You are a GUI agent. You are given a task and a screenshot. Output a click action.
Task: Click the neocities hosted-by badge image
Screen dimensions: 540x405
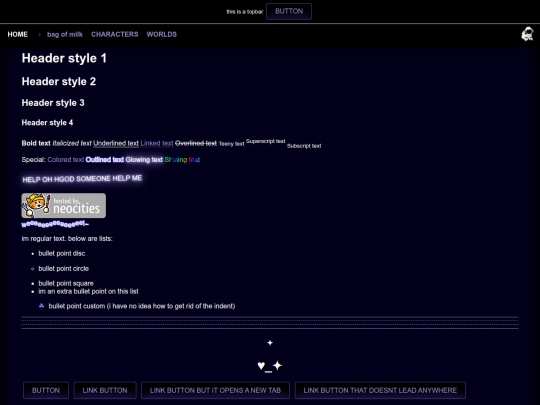64,205
